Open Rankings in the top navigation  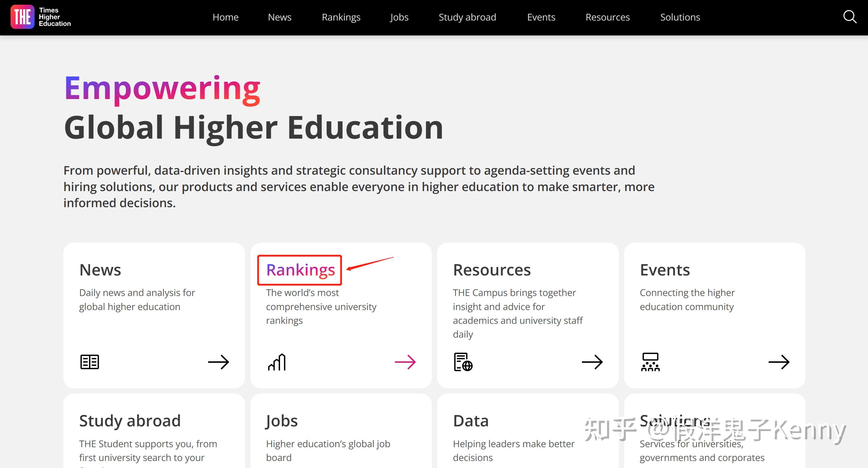pos(341,17)
